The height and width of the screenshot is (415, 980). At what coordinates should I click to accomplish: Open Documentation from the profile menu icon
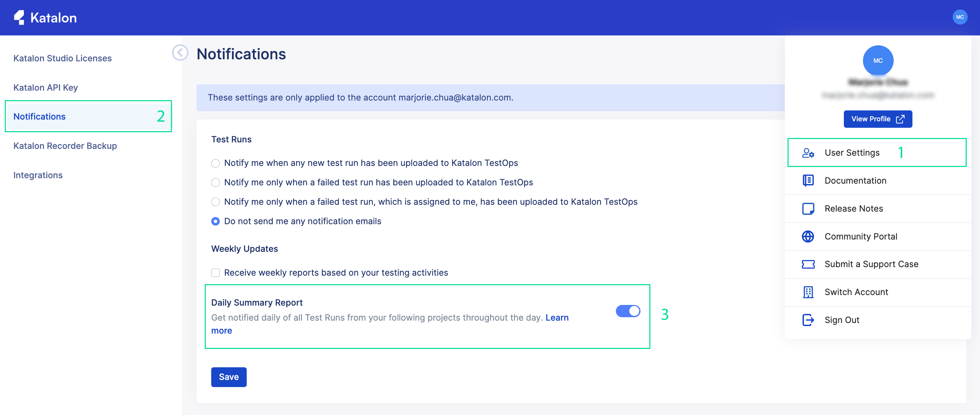click(807, 181)
